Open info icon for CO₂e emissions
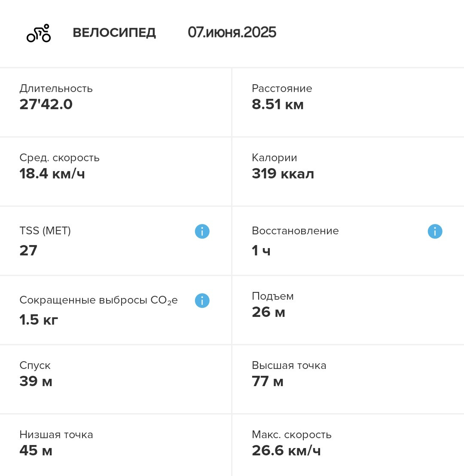464x476 pixels. point(202,301)
